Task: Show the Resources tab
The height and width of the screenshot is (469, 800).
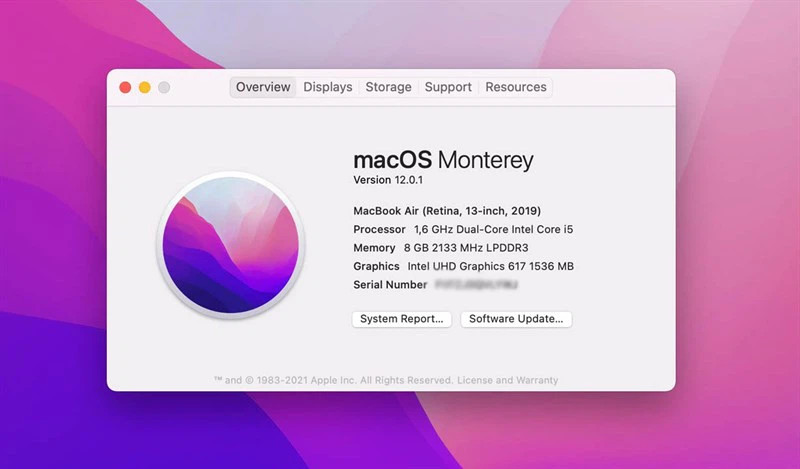Action: point(516,87)
